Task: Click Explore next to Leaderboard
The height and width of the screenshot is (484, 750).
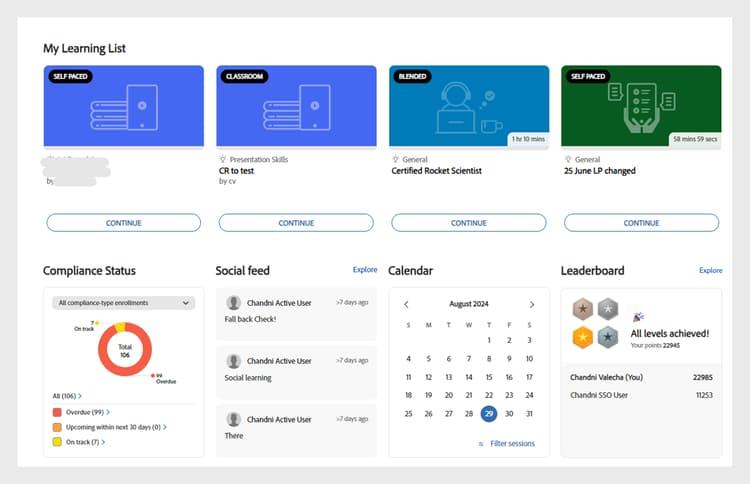Action: 711,270
